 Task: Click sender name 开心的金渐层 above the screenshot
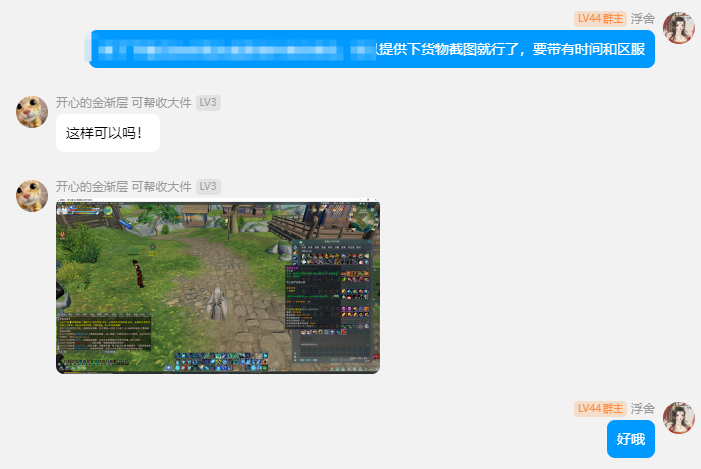tap(92, 187)
